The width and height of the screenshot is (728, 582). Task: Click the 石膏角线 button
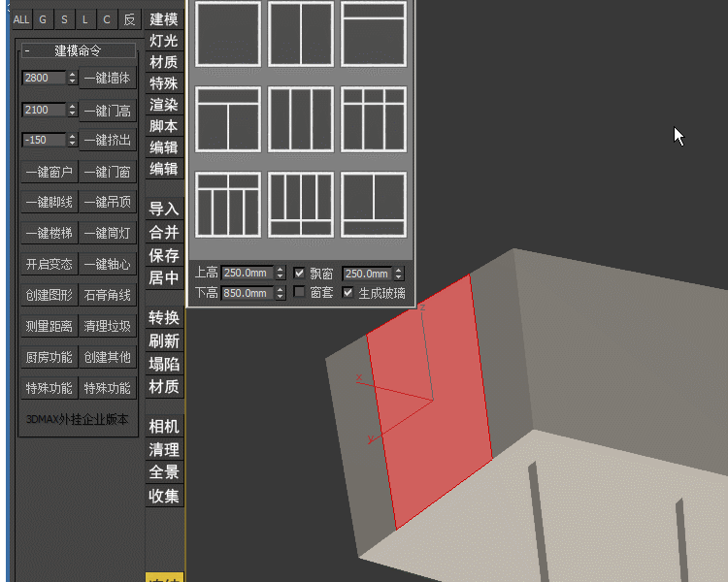pos(107,295)
